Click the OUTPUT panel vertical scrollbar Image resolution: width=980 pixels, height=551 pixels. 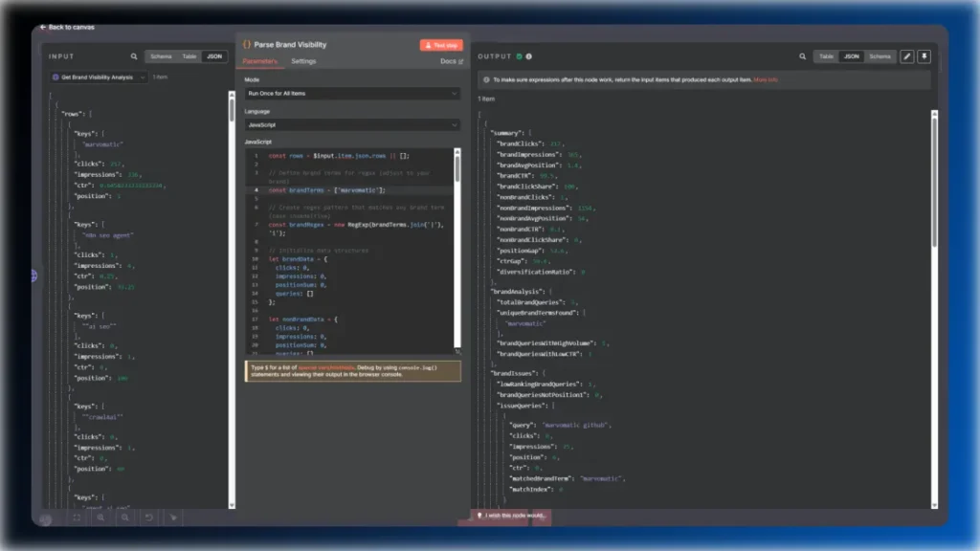(934, 181)
